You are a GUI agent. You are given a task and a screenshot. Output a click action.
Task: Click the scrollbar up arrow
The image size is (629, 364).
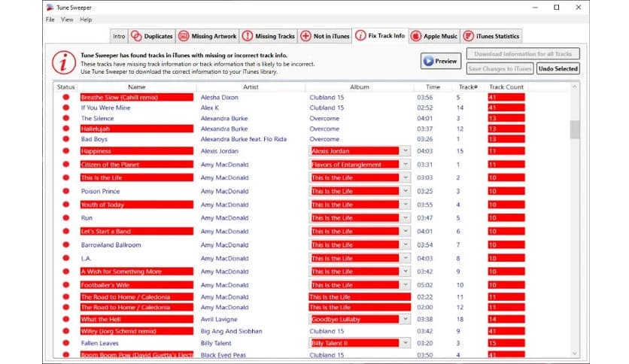575,86
